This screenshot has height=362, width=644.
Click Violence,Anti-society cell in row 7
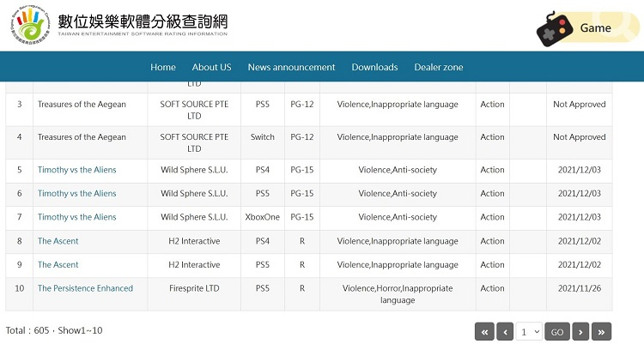398,217
